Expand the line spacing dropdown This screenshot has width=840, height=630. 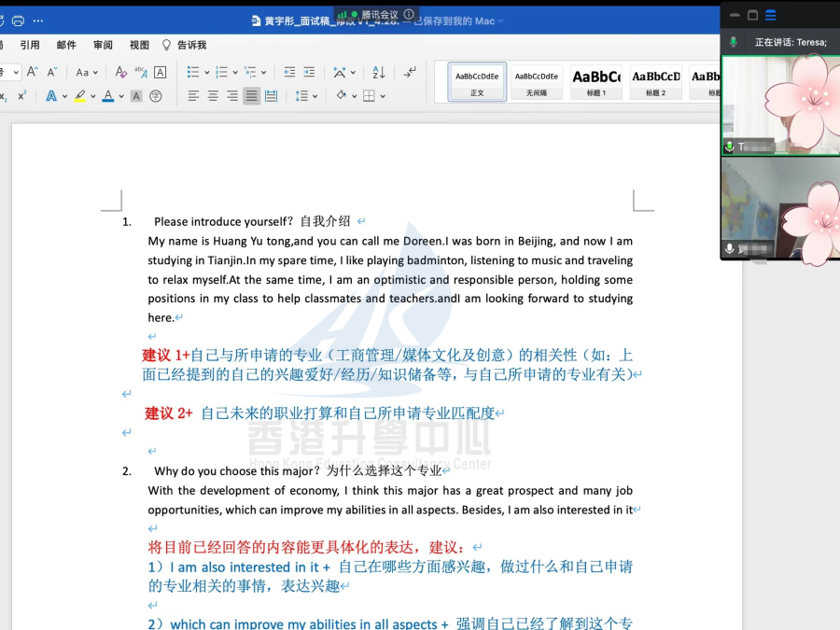click(x=316, y=96)
